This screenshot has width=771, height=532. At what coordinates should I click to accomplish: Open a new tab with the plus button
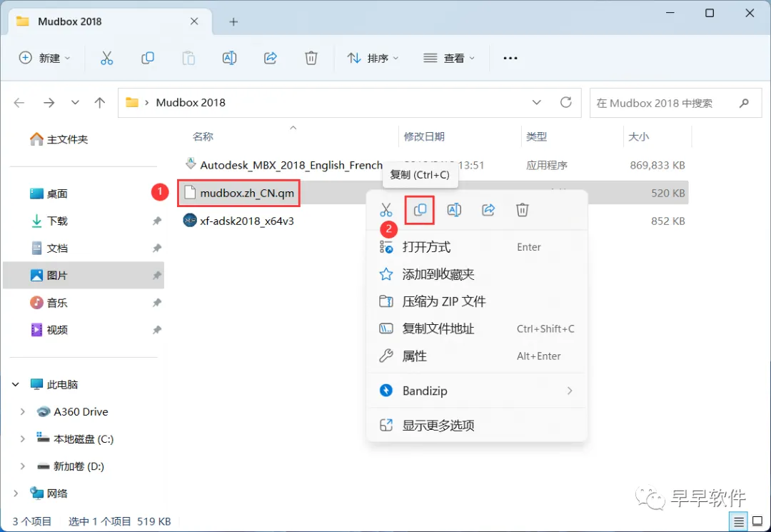(x=233, y=21)
